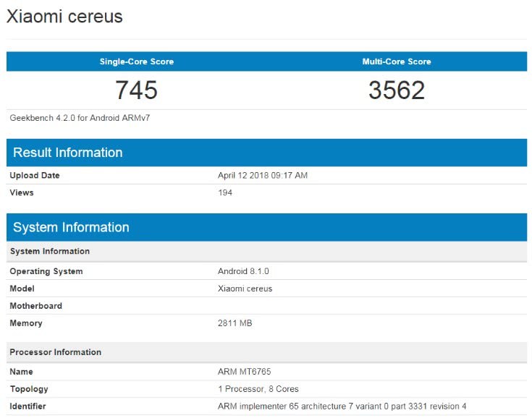Screen dimensions: 532x418
Task: Click the Upload Date row label
Action: (x=35, y=176)
